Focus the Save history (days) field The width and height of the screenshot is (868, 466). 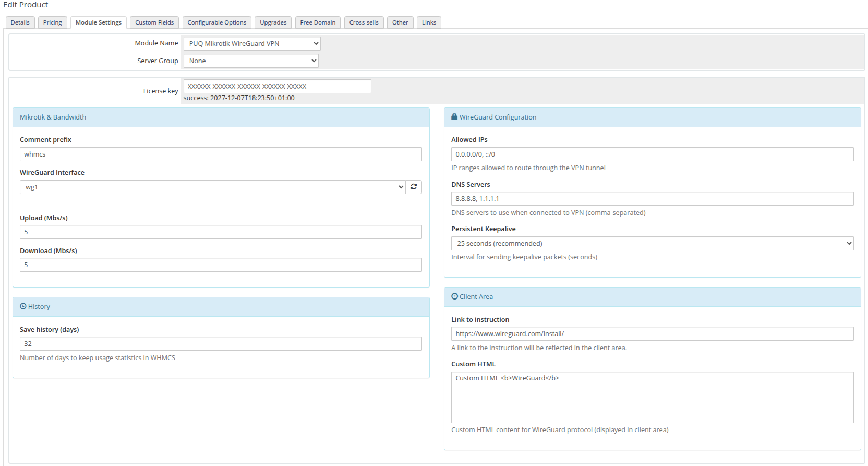click(221, 343)
